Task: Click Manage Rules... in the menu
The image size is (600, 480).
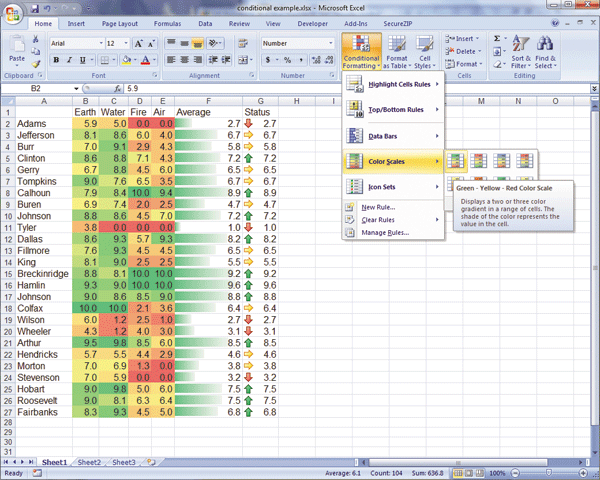Action: (384, 232)
